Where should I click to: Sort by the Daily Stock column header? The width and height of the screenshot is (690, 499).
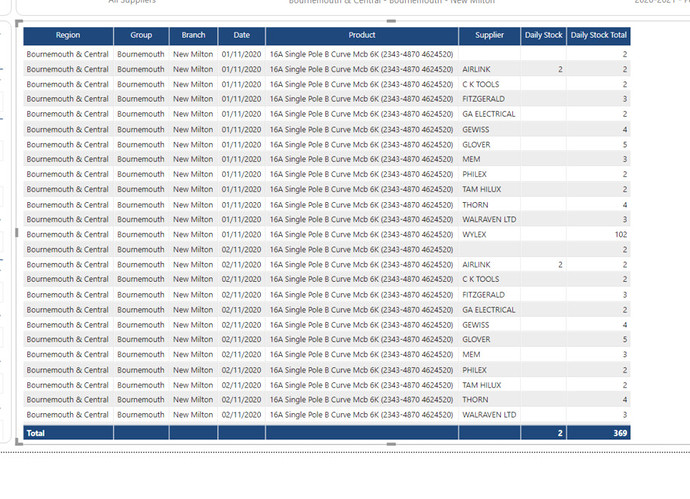tap(543, 35)
